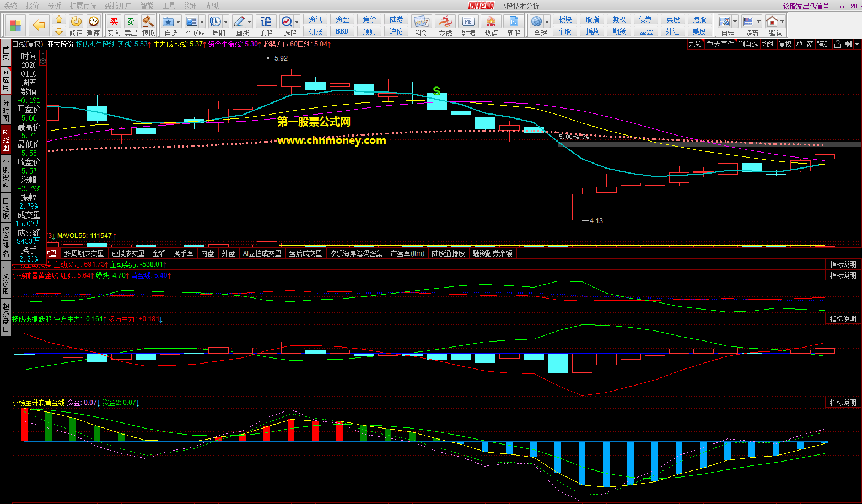
Task: Open the 扩展行情 menu
Action: [83, 6]
